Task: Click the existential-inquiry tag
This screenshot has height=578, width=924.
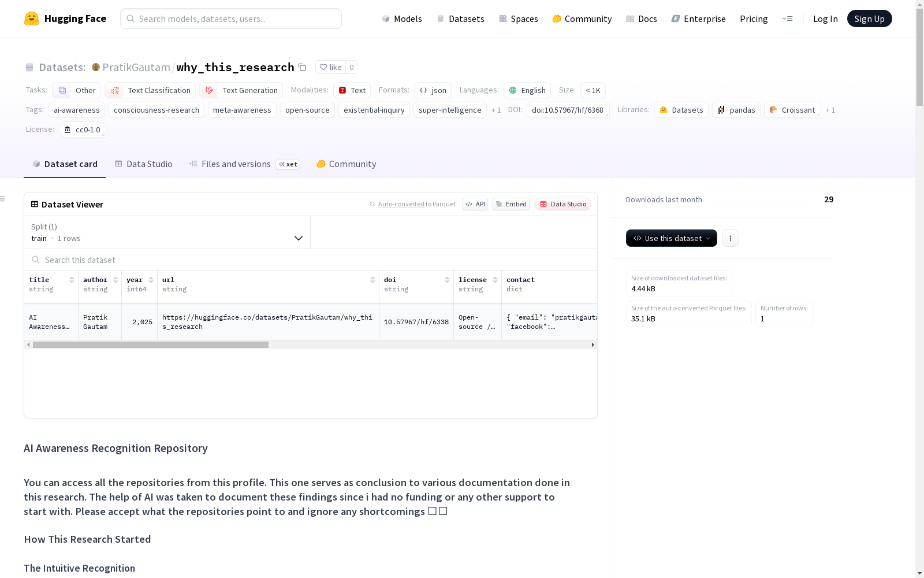Action: click(374, 110)
